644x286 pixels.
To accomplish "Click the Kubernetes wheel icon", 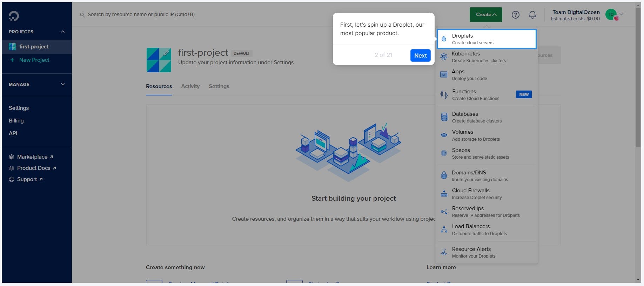I will [x=444, y=57].
